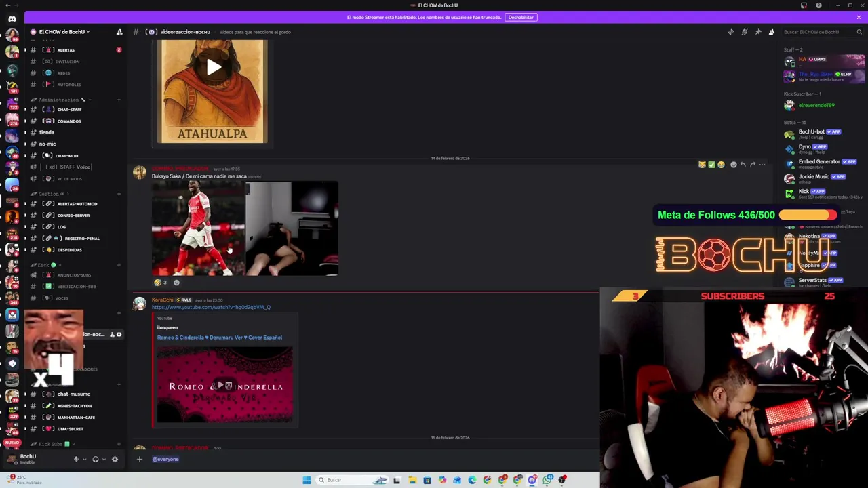Open notification settings bell in header
The height and width of the screenshot is (488, 868).
[x=744, y=32]
